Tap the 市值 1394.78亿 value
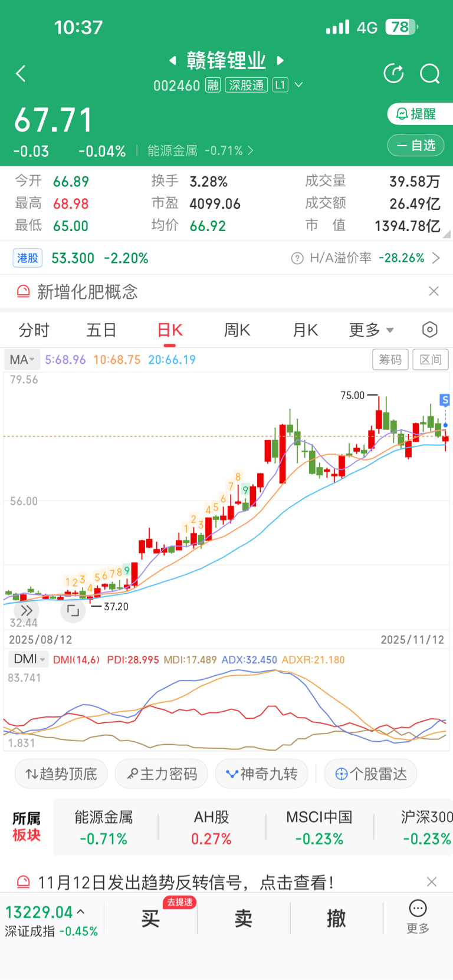The width and height of the screenshot is (453, 980). click(408, 226)
